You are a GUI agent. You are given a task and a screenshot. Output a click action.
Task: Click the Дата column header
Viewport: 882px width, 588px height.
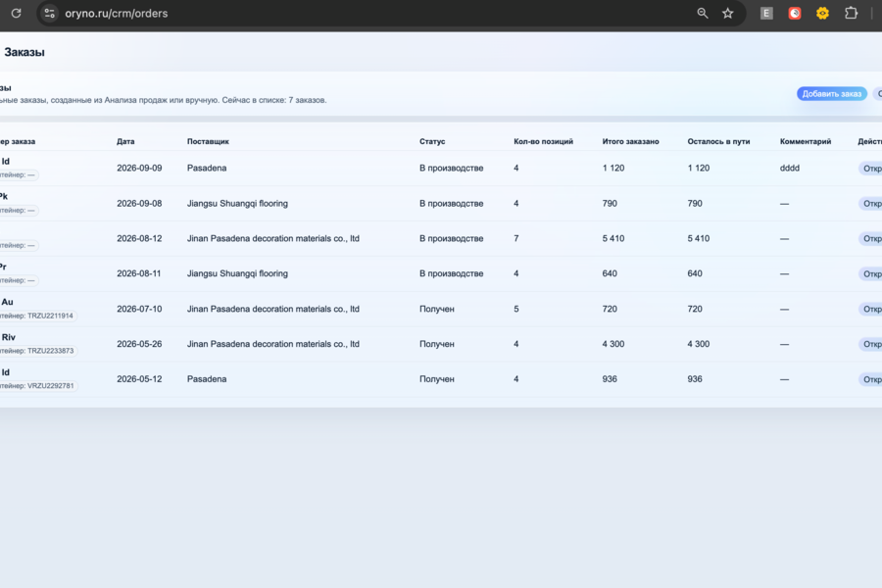pos(125,141)
